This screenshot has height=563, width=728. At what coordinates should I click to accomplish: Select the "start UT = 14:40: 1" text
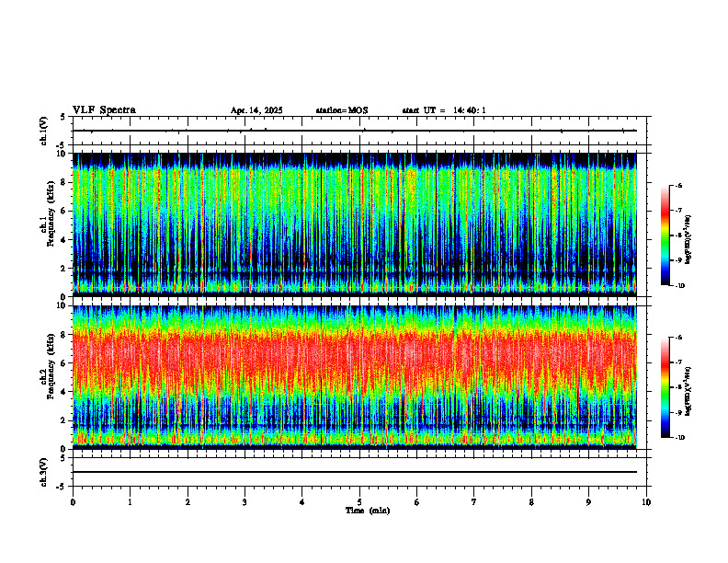(x=444, y=110)
